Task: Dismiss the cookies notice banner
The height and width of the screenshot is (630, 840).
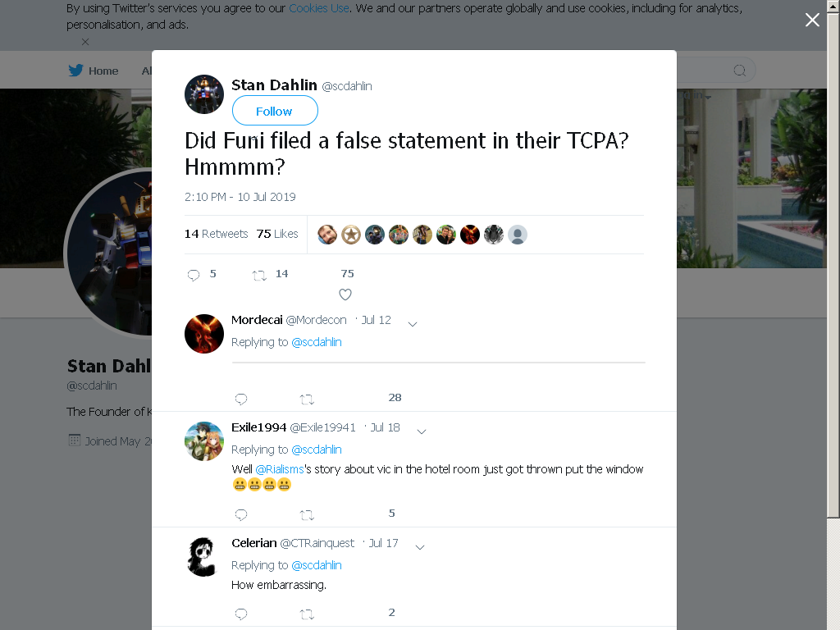Action: click(x=85, y=41)
